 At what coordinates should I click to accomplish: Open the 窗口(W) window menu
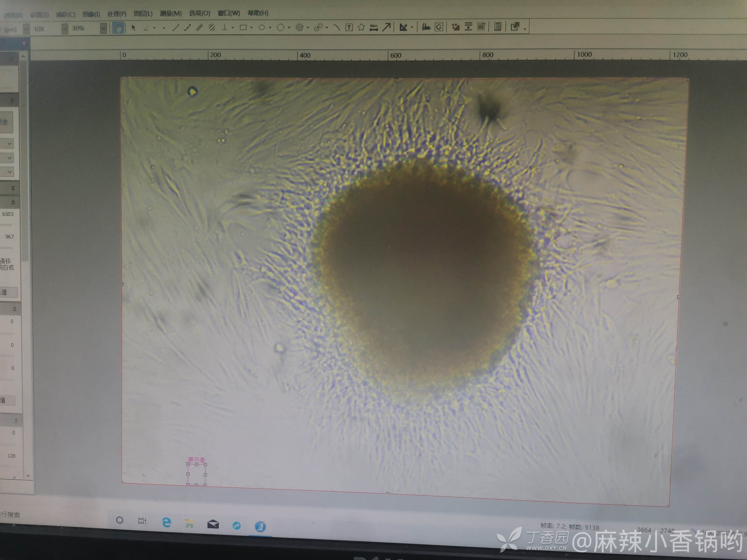pyautogui.click(x=229, y=13)
